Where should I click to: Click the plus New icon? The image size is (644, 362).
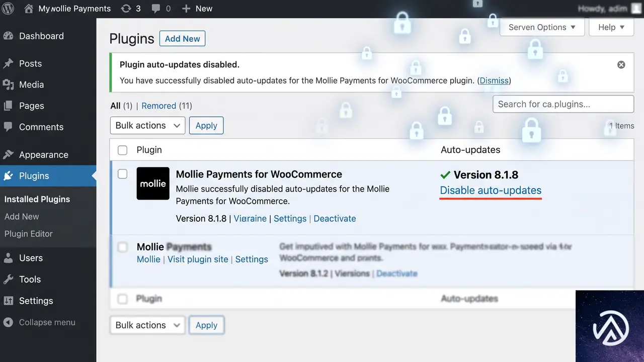coord(186,9)
